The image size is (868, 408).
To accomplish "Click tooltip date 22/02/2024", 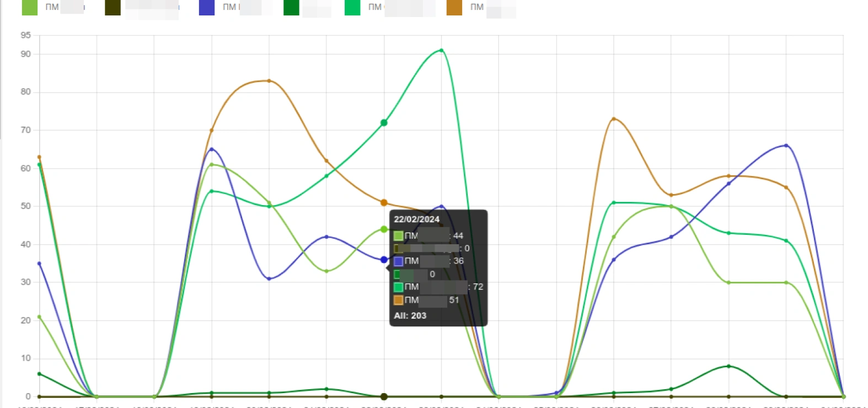I will (417, 219).
